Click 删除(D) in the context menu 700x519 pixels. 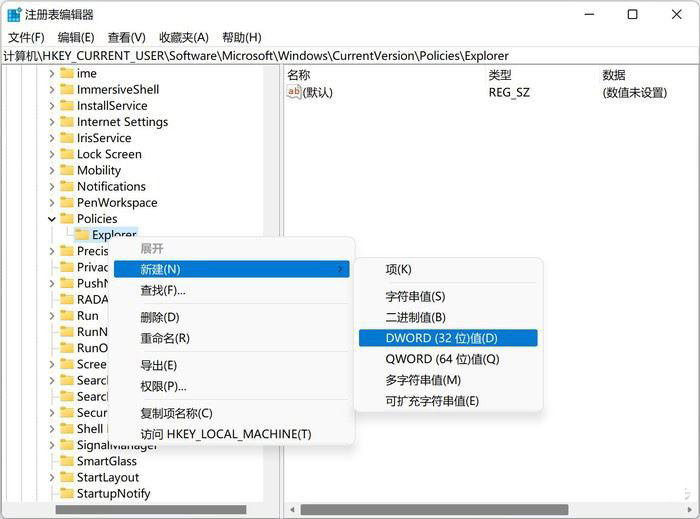[x=231, y=317]
